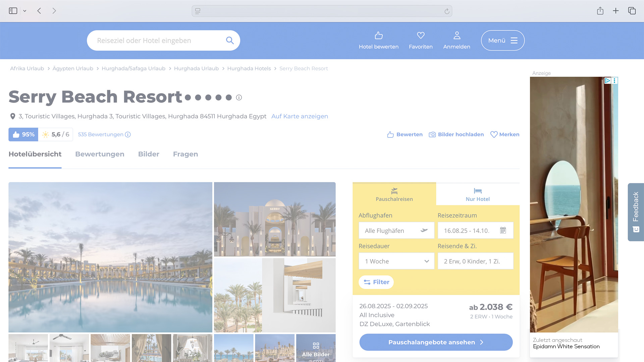Click Auf Karte anzeigen link

(300, 116)
